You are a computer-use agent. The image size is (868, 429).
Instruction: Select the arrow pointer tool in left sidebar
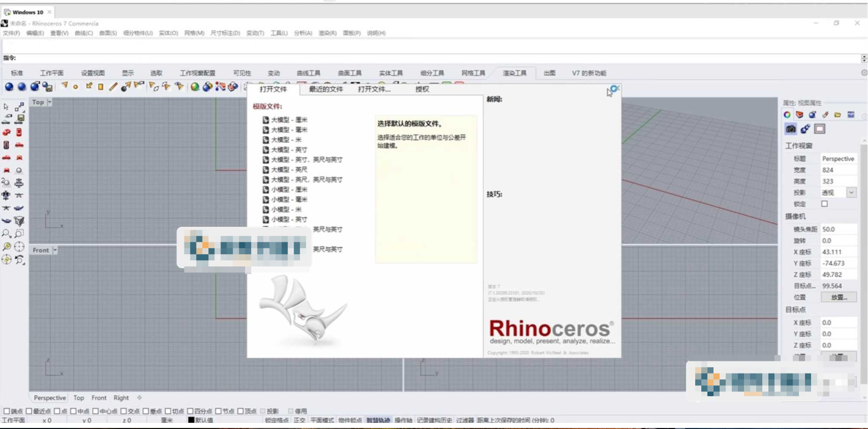tap(6, 107)
